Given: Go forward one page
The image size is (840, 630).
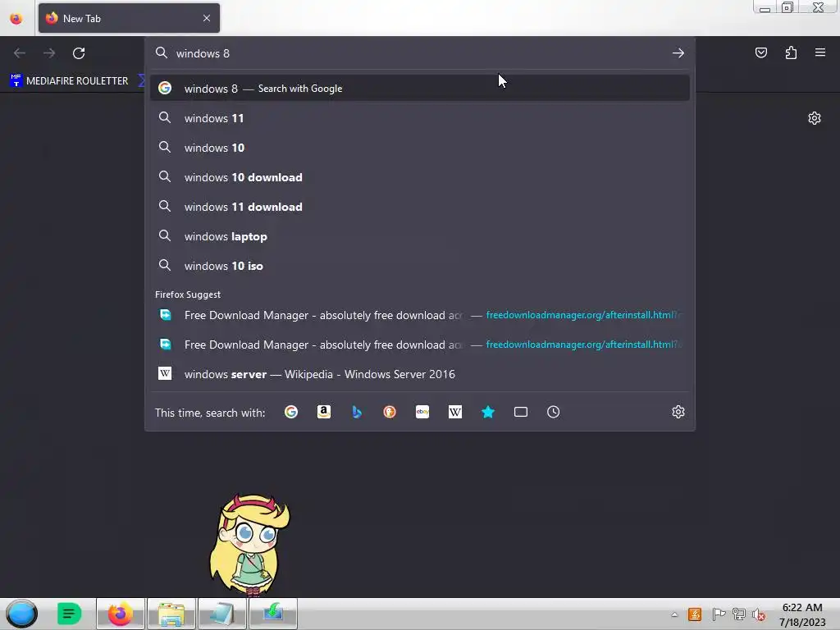Looking at the screenshot, I should pyautogui.click(x=49, y=53).
